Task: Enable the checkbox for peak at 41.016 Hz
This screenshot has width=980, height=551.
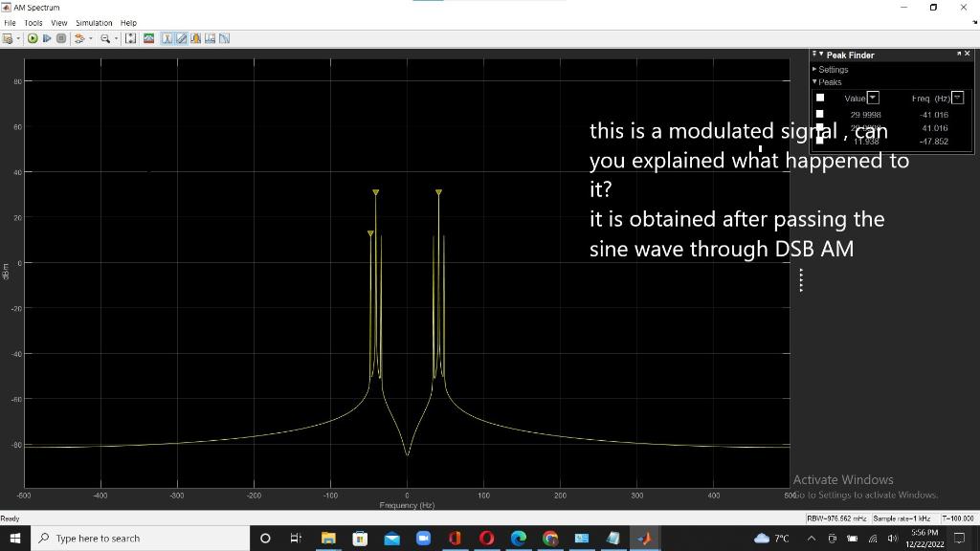Action: coord(820,127)
